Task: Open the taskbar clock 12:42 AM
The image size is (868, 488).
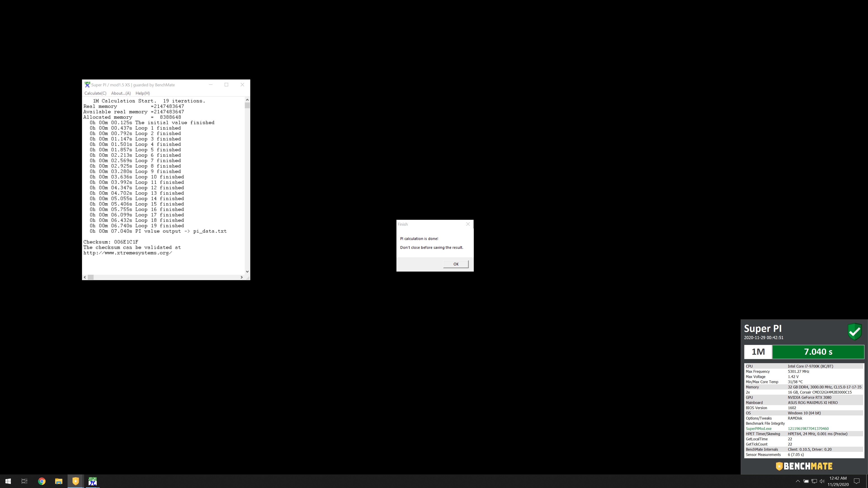Action: [838, 481]
